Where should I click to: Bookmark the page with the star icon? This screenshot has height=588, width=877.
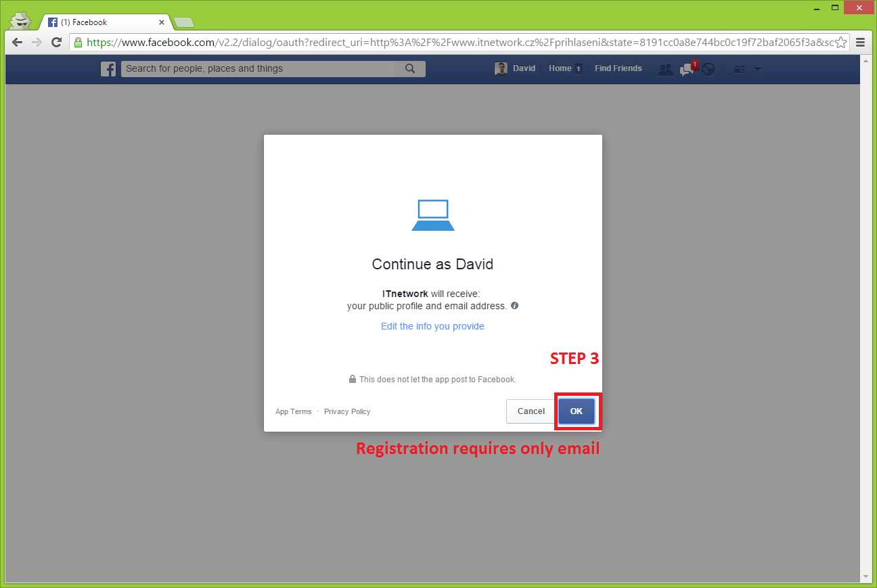pyautogui.click(x=841, y=43)
